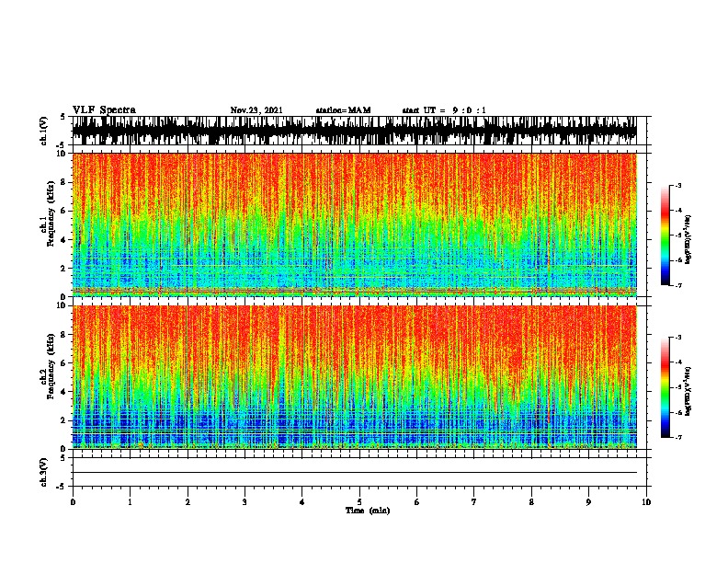Click the "4" tick on ch.2 frequency axis
Viewport: 728px width, 563px height.
pos(64,392)
